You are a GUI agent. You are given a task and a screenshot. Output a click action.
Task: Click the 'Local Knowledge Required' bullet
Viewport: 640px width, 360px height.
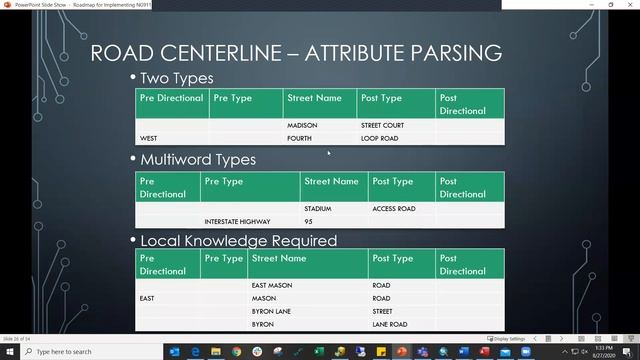pyautogui.click(x=239, y=241)
